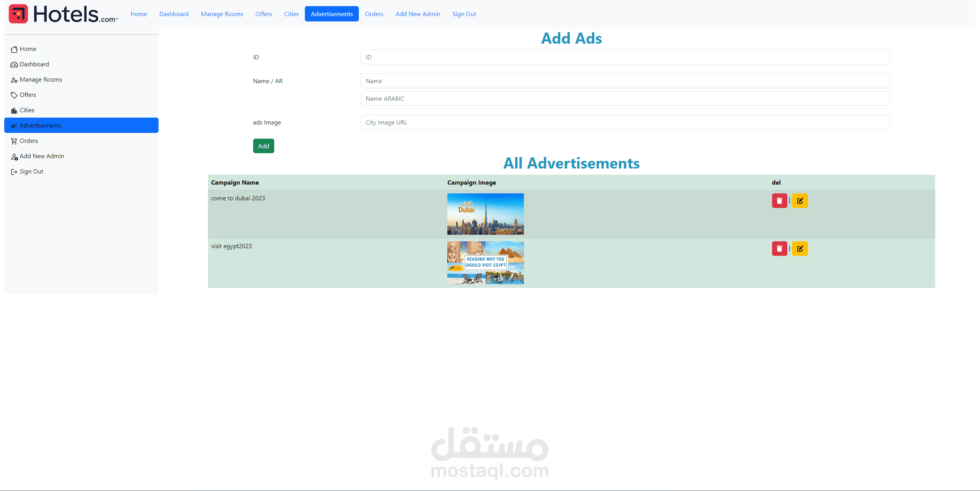Switch to Orders in the top navigation

[374, 14]
